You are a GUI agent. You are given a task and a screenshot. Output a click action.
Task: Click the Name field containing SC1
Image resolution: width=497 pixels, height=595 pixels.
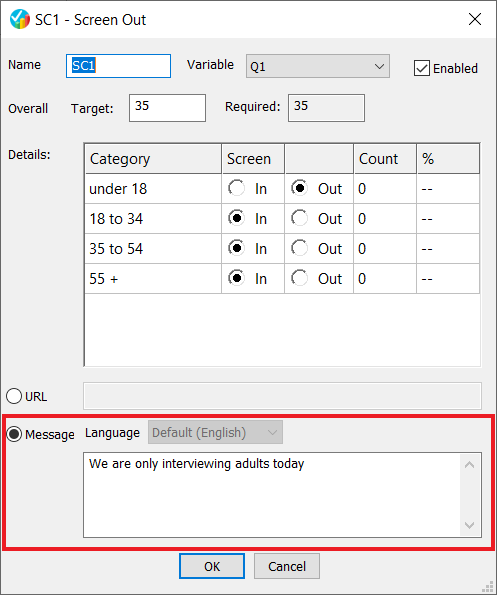point(118,66)
